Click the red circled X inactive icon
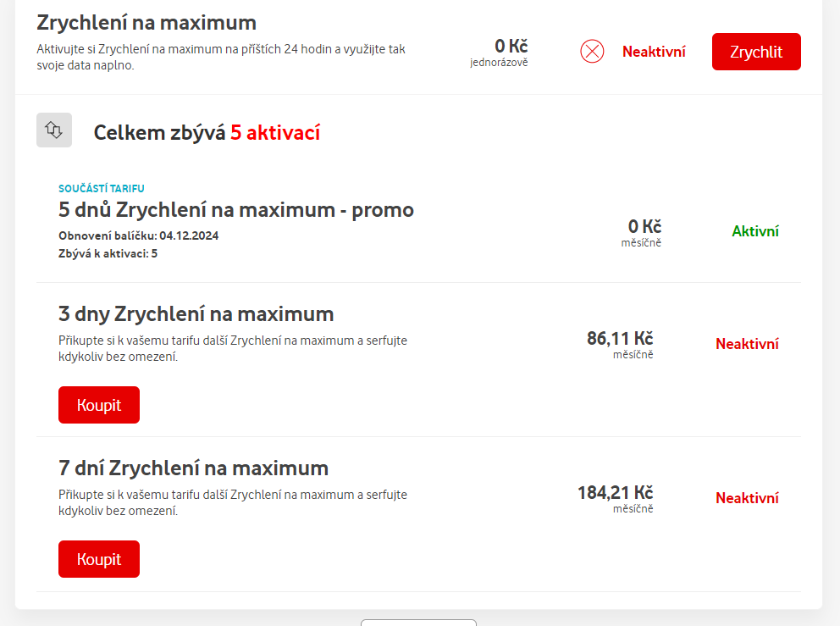This screenshot has height=626, width=840. [x=592, y=52]
